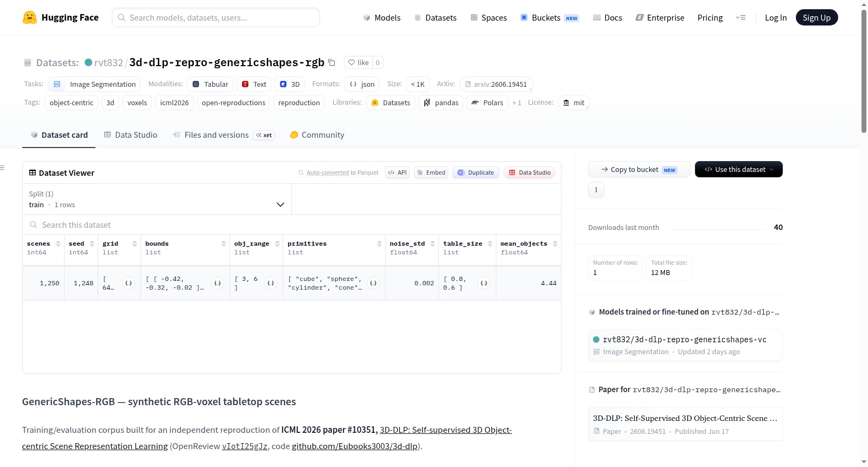The width and height of the screenshot is (868, 467).
Task: Open the three-dot more options button
Action: click(596, 190)
